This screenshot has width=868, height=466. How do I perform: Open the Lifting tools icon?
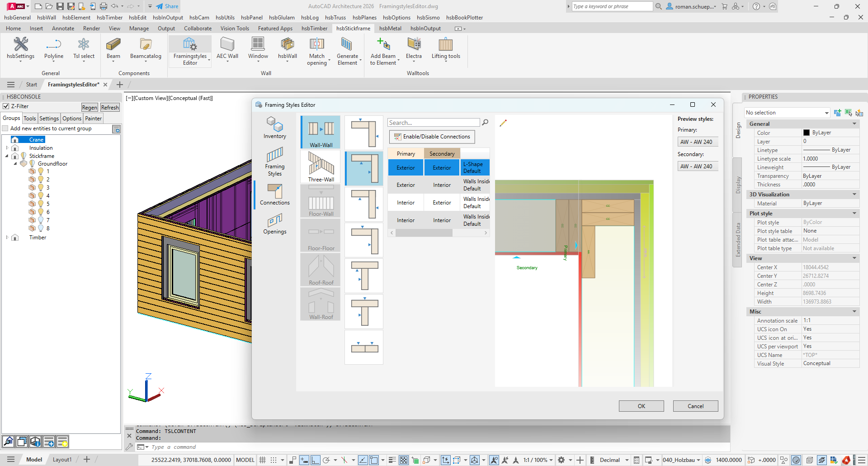click(446, 49)
